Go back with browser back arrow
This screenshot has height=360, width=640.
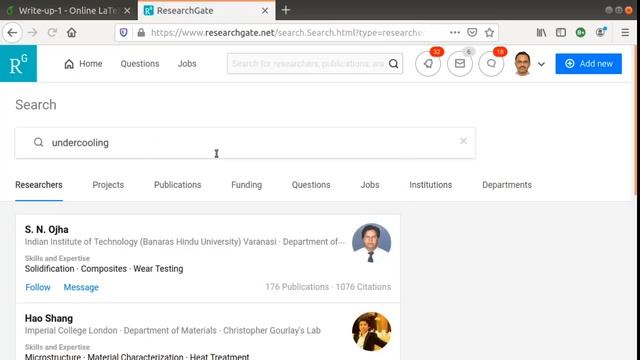pyautogui.click(x=12, y=33)
